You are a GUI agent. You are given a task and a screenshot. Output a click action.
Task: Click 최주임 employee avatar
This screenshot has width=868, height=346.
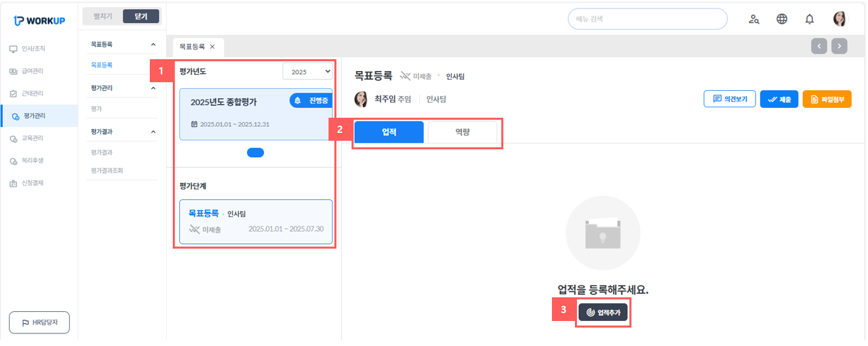pyautogui.click(x=361, y=99)
